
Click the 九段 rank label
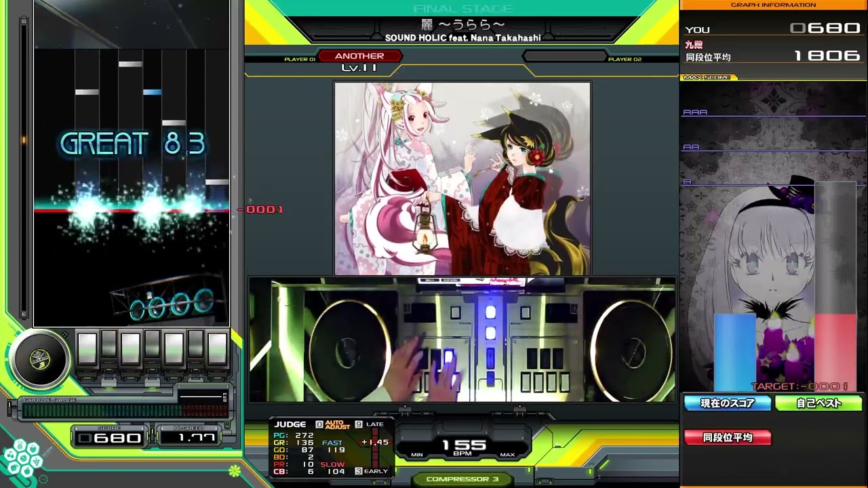pyautogui.click(x=694, y=45)
